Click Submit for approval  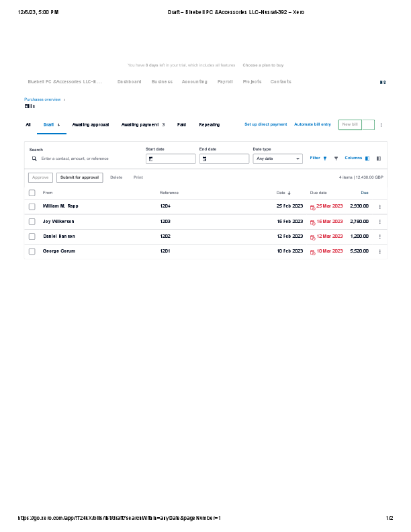[x=80, y=177]
